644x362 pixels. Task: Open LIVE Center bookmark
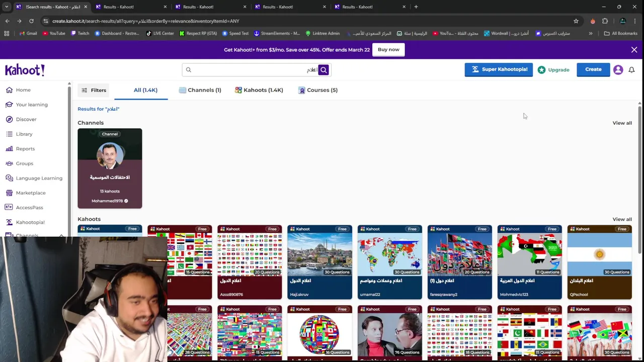coord(160,33)
